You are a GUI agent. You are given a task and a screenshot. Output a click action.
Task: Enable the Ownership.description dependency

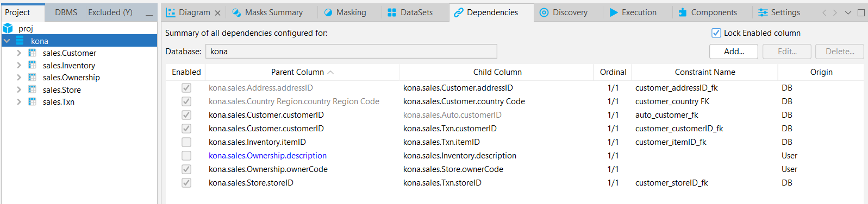pos(186,156)
